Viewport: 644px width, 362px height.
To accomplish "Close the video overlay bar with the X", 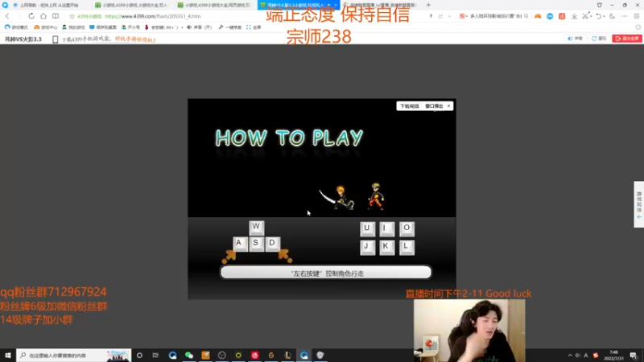I will pos(449,106).
